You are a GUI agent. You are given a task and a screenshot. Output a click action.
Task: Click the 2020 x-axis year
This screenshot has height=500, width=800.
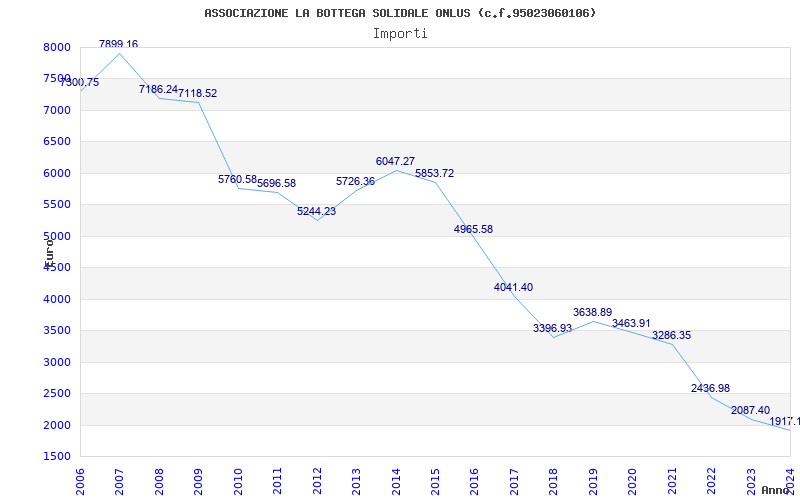click(x=632, y=482)
